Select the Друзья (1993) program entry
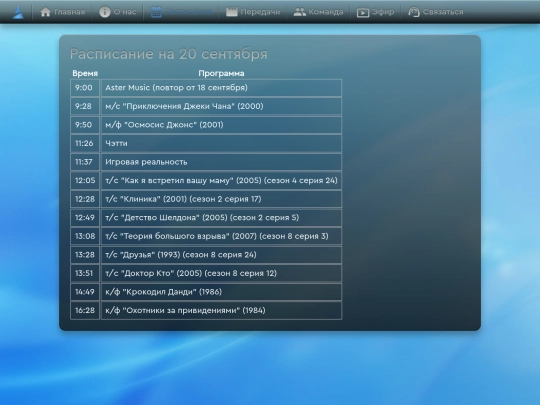The width and height of the screenshot is (540, 405). 221,255
